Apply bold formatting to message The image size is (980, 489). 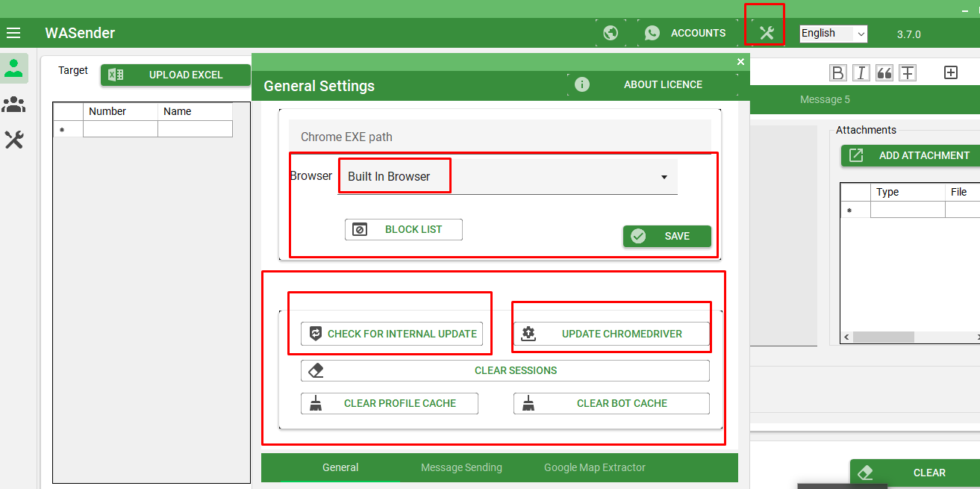click(x=838, y=72)
